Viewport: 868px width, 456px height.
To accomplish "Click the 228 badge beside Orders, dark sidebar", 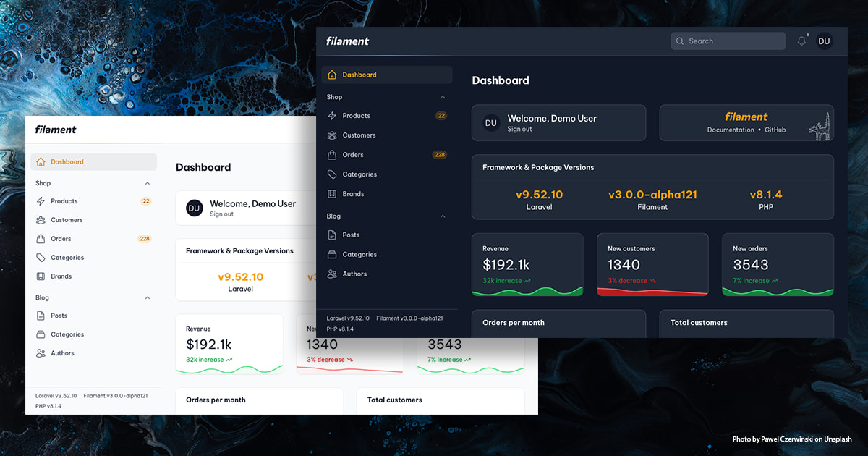I will click(439, 155).
